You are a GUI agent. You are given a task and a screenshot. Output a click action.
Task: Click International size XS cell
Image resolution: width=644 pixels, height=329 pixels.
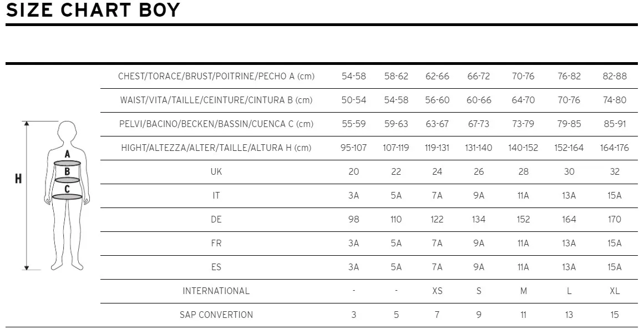pyautogui.click(x=437, y=291)
